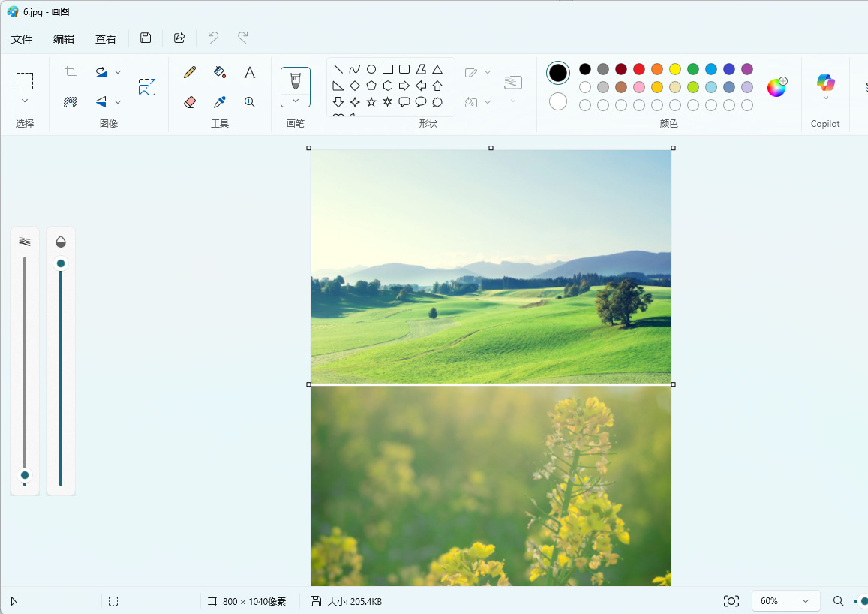Select the Pencil tool
Viewport: 868px width, 614px height.
click(190, 72)
